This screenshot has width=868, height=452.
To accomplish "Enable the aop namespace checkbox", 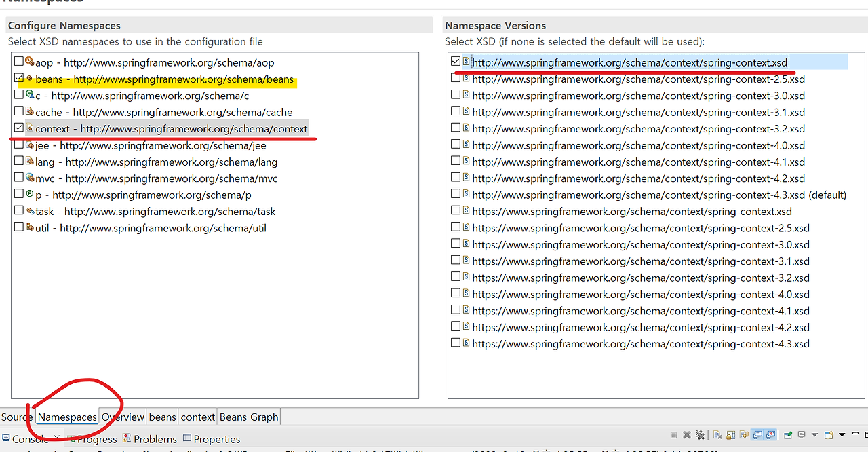I will coord(19,62).
